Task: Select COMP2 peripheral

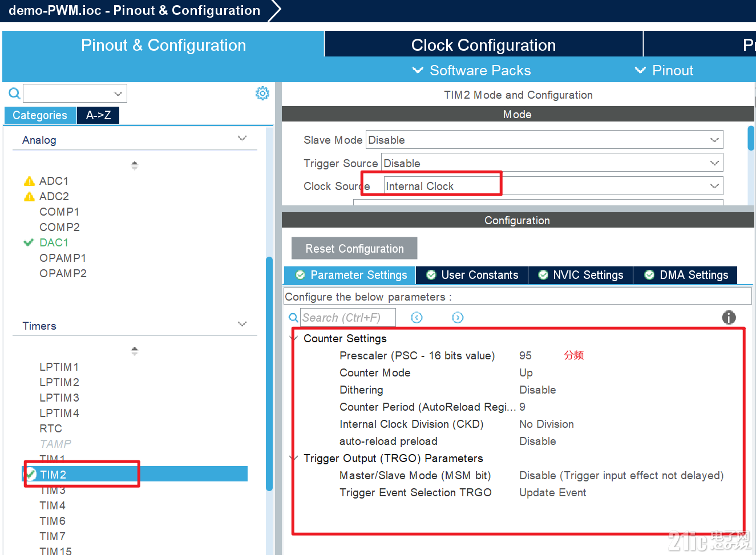Action: click(x=59, y=227)
